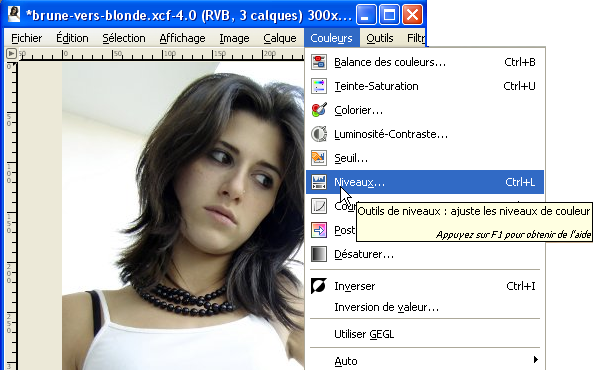Click the Postériser icon

tap(319, 230)
